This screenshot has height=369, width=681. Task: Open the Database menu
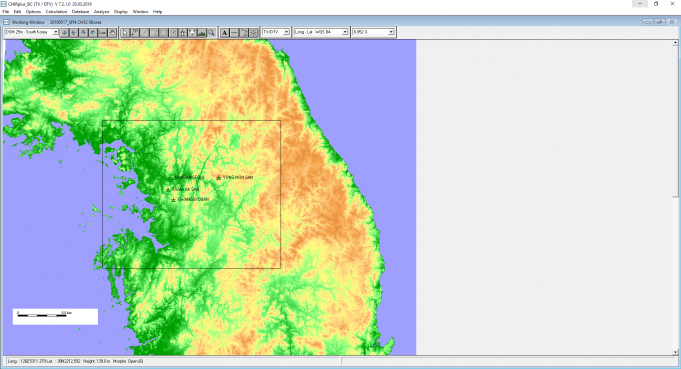tap(80, 12)
